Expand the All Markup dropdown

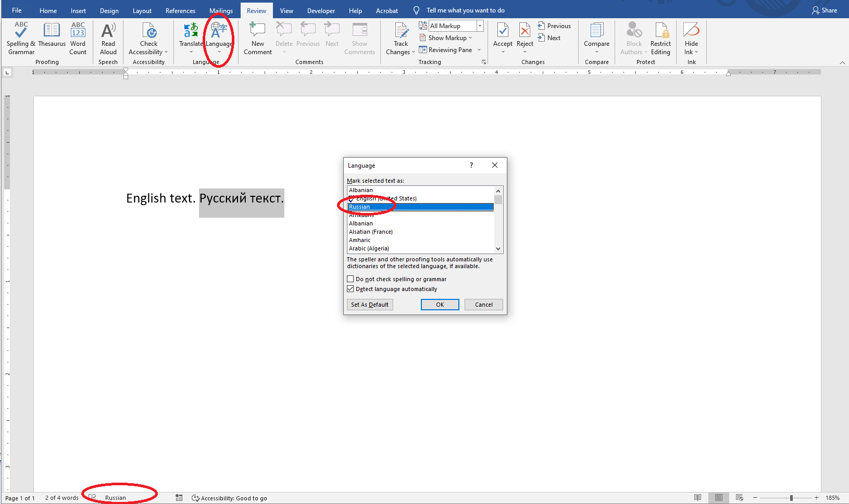pyautogui.click(x=480, y=26)
